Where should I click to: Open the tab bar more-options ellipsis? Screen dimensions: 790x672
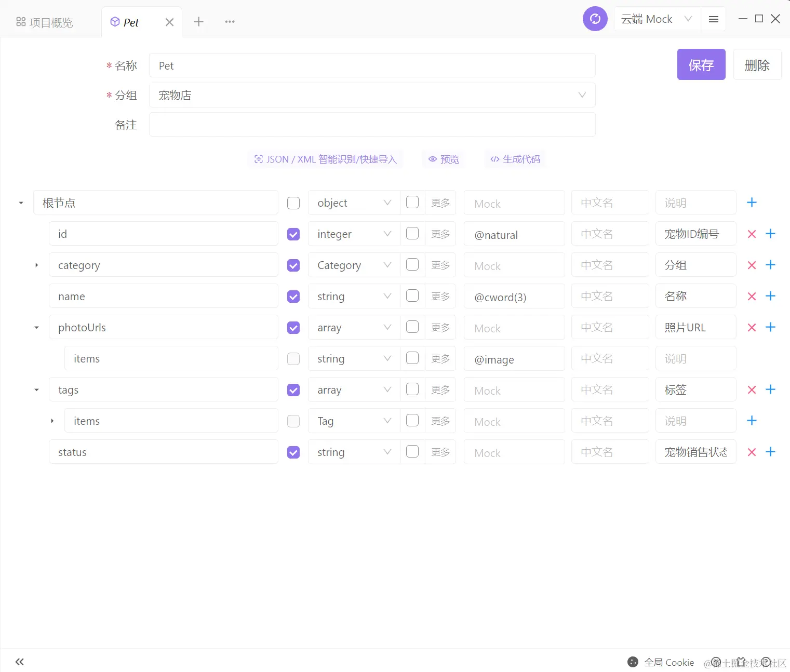click(230, 22)
